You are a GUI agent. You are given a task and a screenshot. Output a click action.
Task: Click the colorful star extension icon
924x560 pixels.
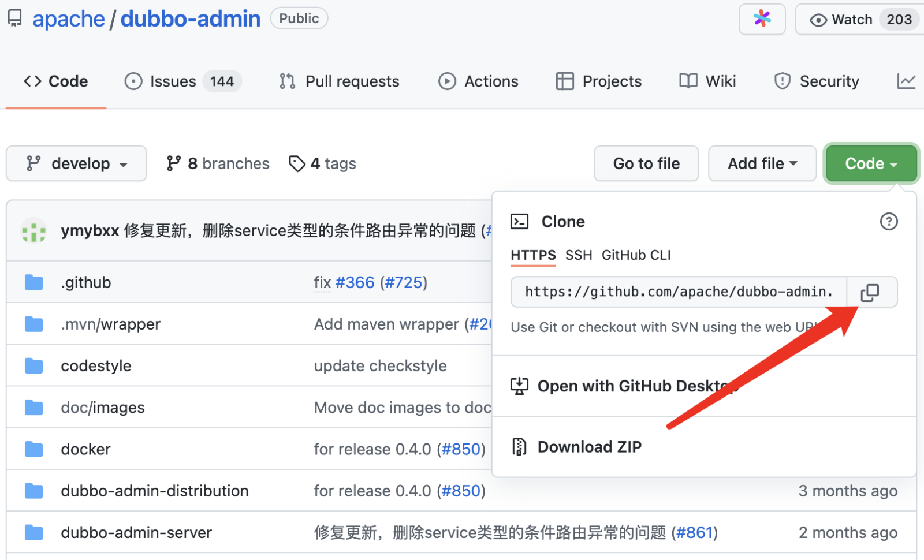(762, 19)
